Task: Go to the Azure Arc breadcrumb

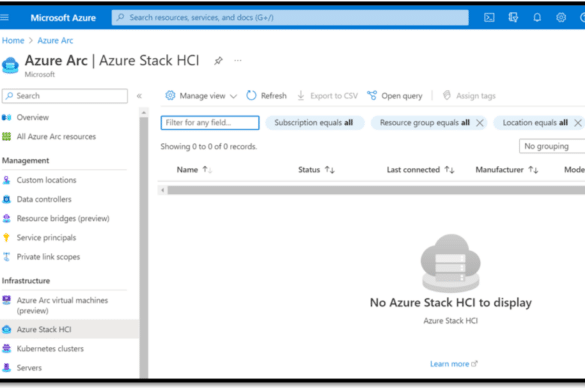Action: [55, 40]
